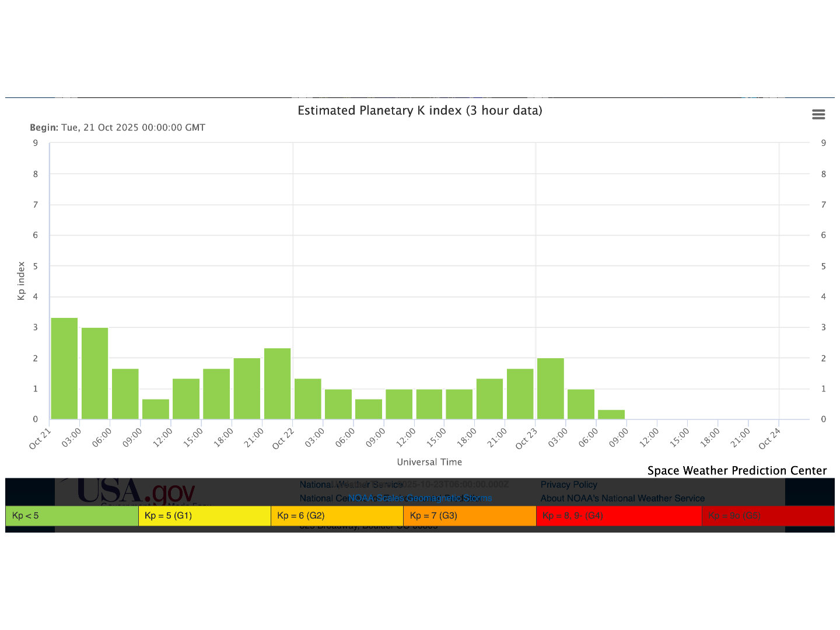Select the orange Kp = 7 (G3) block

[x=469, y=516]
